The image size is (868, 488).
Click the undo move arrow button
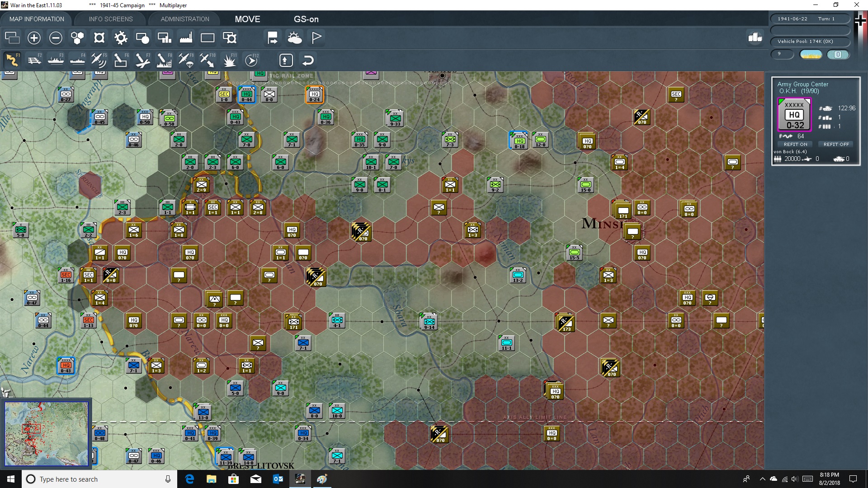[308, 60]
